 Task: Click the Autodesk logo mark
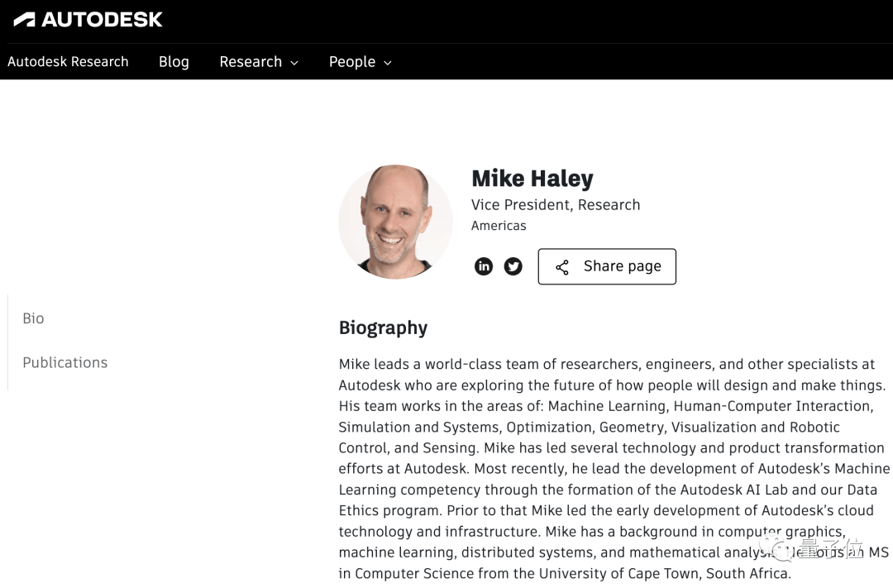pyautogui.click(x=25, y=20)
